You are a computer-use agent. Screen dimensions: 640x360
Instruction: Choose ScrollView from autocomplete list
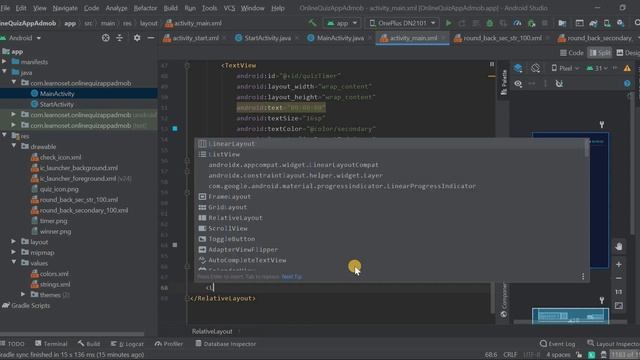[x=392, y=229]
